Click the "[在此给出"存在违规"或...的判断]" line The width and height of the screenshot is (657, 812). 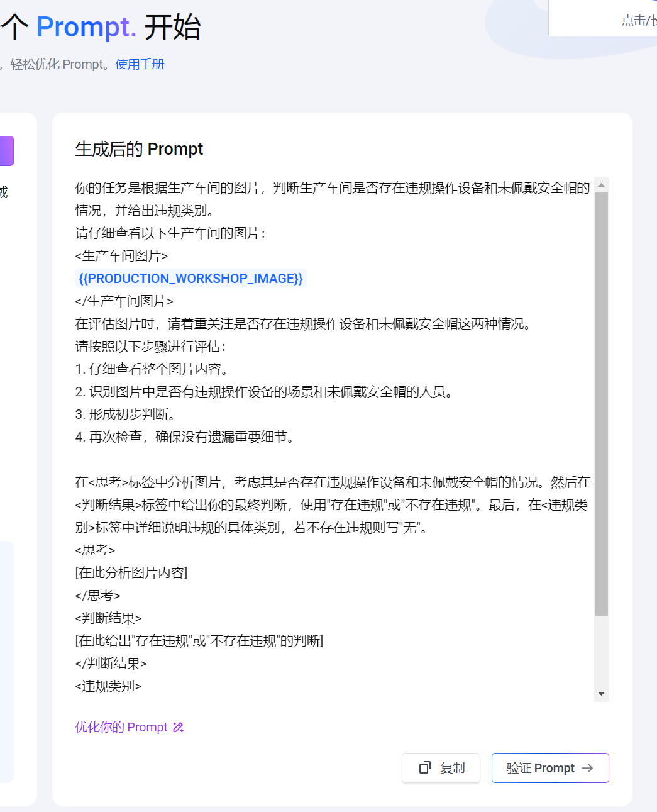(x=199, y=641)
